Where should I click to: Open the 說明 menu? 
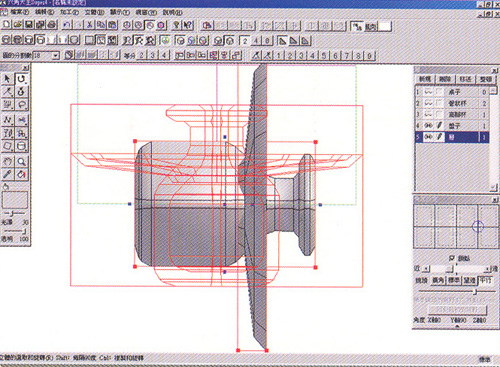(x=172, y=12)
